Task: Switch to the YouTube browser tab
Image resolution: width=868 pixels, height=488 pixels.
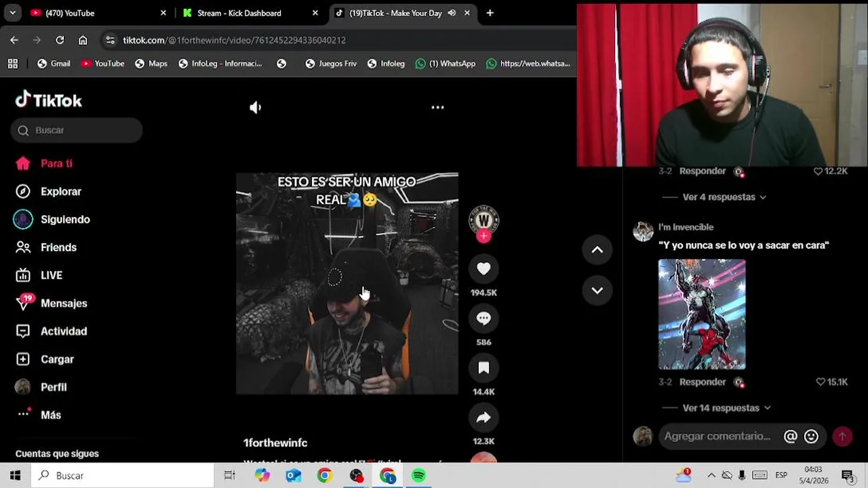Action: point(98,13)
